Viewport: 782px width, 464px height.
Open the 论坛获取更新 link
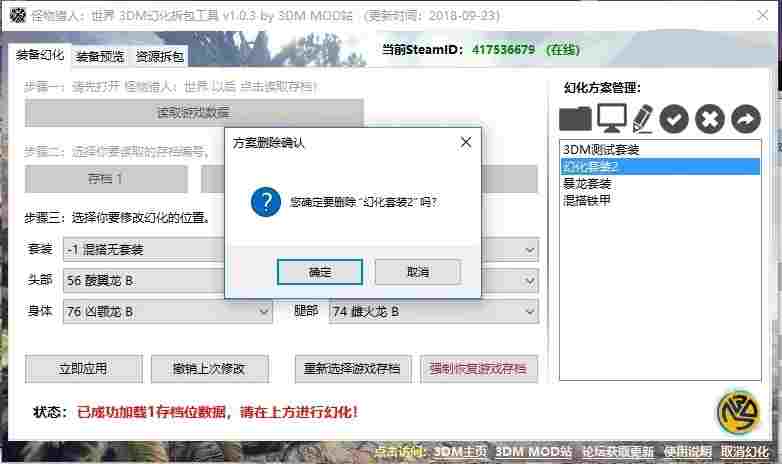click(618, 452)
